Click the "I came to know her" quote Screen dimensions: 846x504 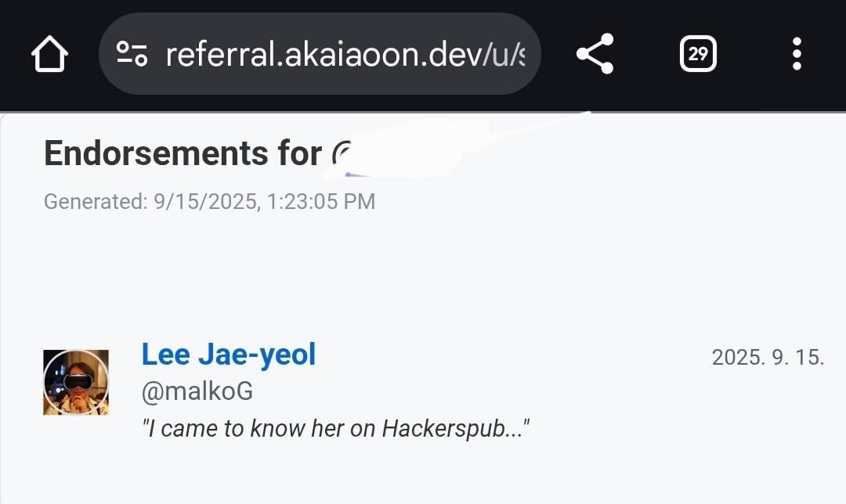(x=335, y=429)
